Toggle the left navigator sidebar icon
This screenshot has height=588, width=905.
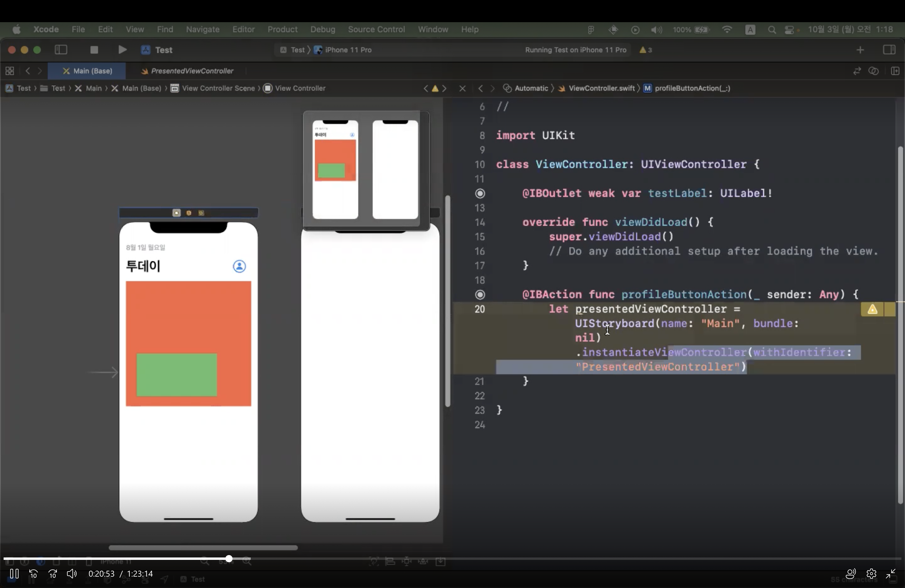tap(61, 50)
